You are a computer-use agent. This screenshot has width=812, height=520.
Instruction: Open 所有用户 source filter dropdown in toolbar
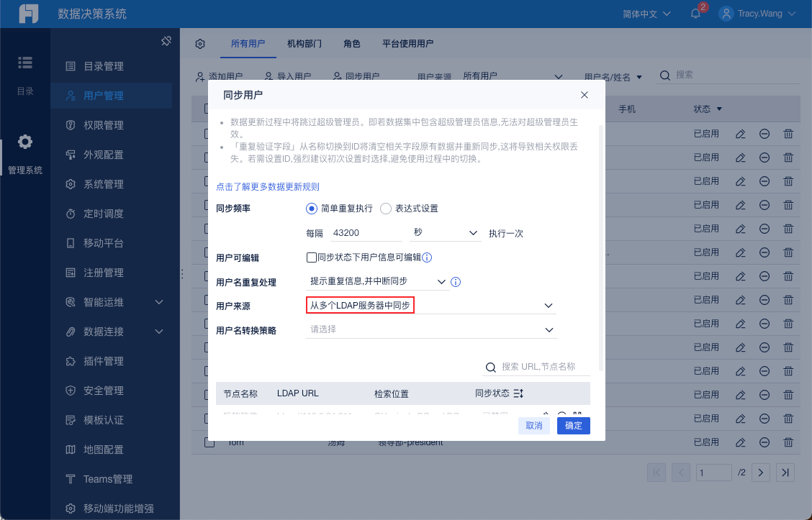point(511,76)
